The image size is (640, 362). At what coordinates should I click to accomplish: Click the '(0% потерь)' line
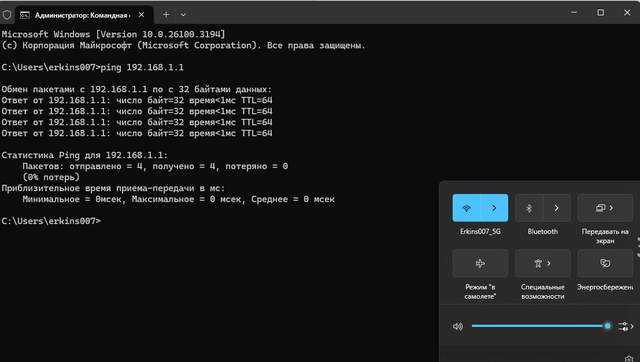click(x=51, y=177)
